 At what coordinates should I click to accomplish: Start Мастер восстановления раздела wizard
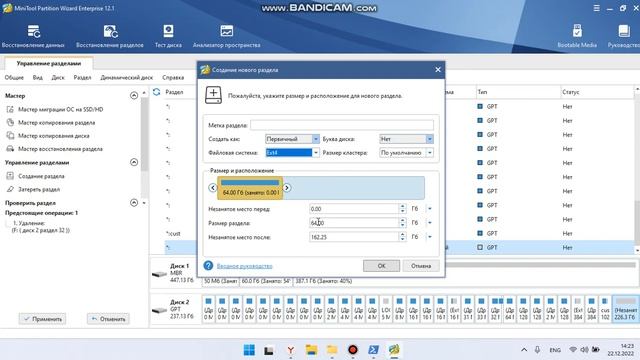(x=60, y=149)
